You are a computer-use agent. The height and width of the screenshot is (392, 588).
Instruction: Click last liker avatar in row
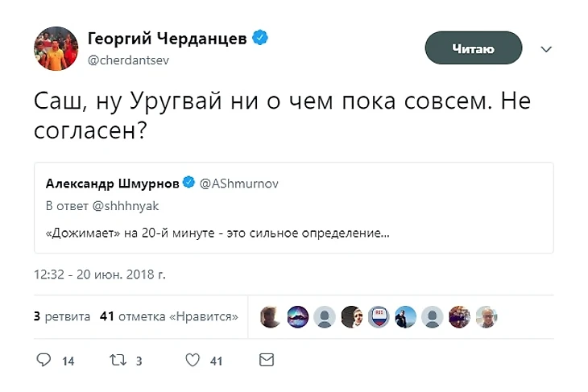pos(486,317)
